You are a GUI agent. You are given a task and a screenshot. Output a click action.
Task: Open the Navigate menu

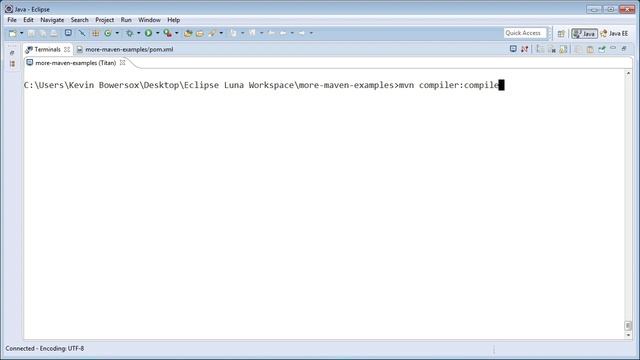coord(52,20)
